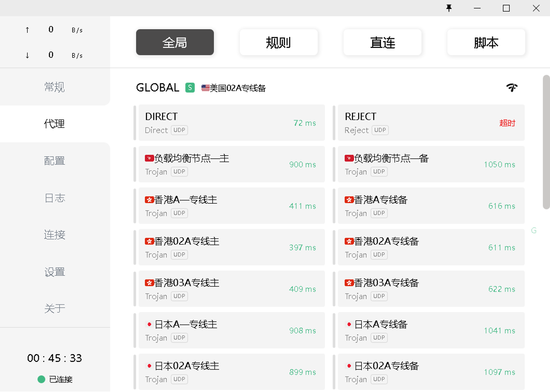Click the G group index letter
This screenshot has width=550, height=392.
click(x=533, y=231)
